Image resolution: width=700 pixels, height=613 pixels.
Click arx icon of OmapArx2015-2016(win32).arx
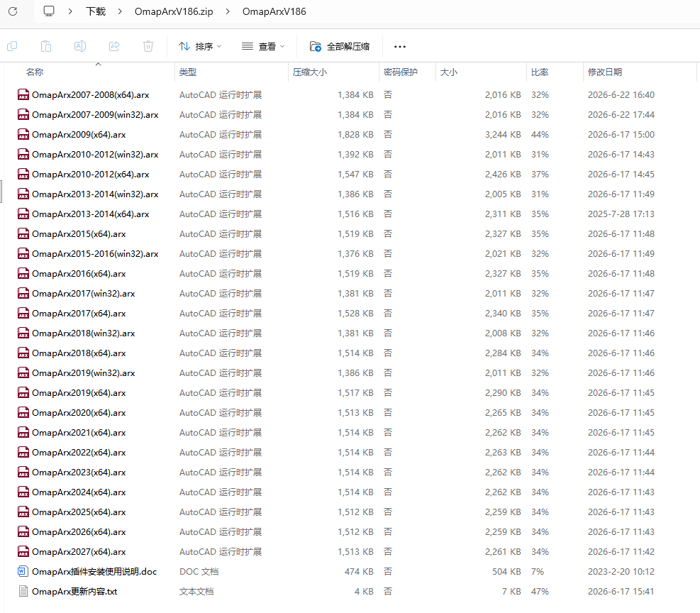pyautogui.click(x=23, y=253)
